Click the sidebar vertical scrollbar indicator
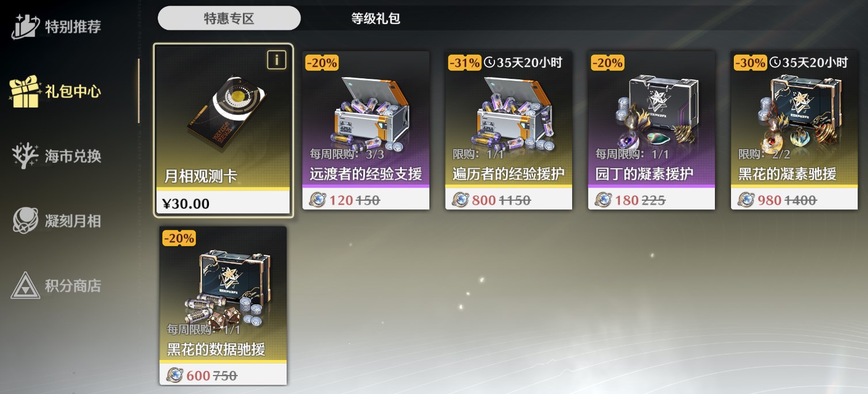This screenshot has height=394, width=868. 138,91
